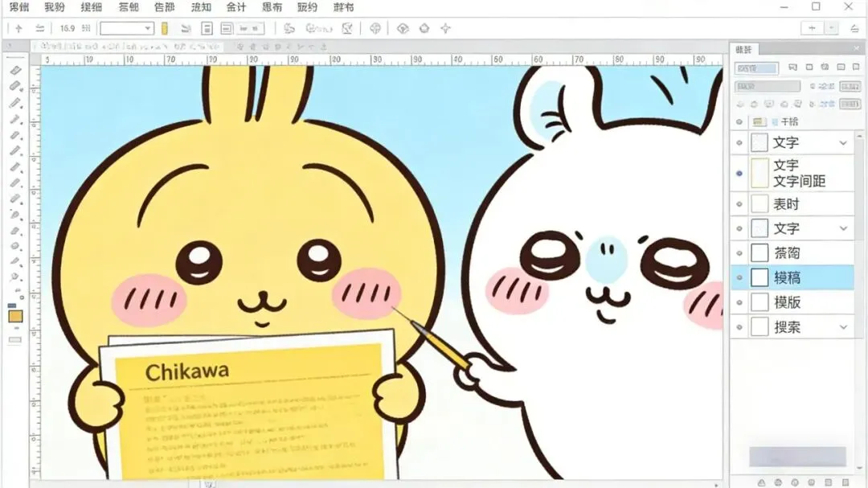Select the 文字间距 layer row

pyautogui.click(x=792, y=174)
